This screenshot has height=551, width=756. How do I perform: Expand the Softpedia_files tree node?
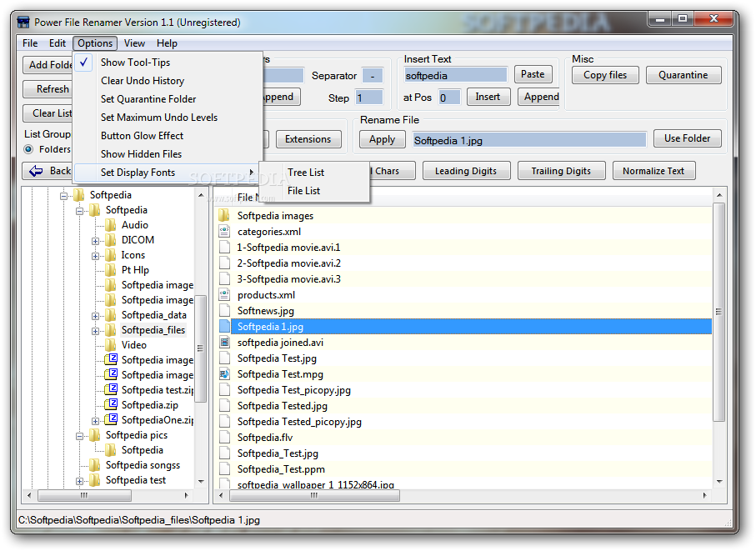pyautogui.click(x=96, y=331)
